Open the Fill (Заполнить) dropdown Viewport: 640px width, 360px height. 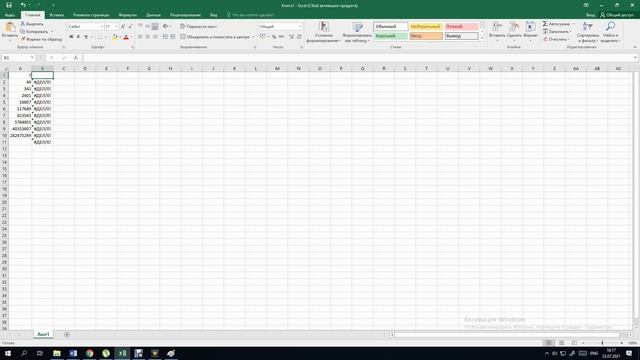coord(557,31)
